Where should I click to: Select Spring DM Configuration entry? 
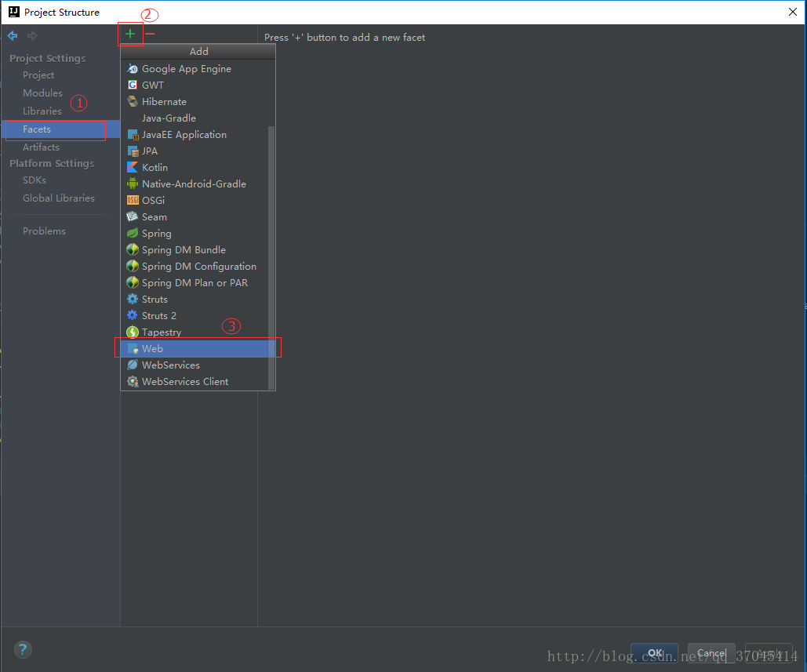coord(194,266)
